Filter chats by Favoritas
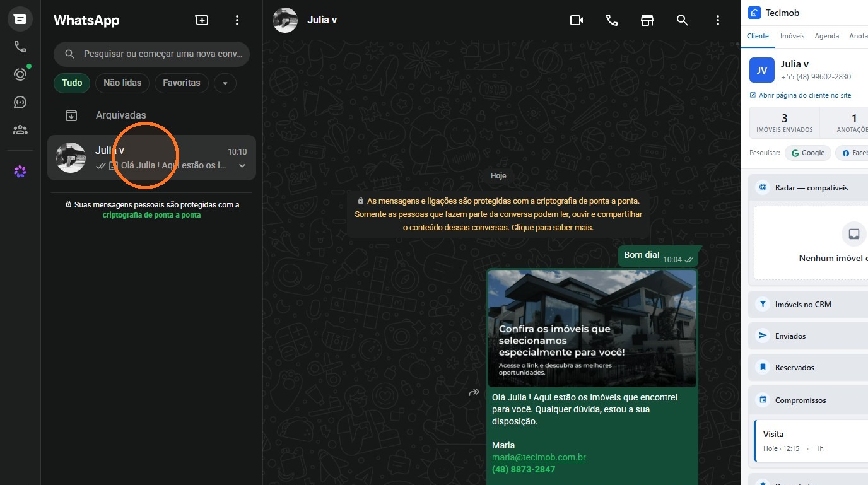 coord(182,83)
